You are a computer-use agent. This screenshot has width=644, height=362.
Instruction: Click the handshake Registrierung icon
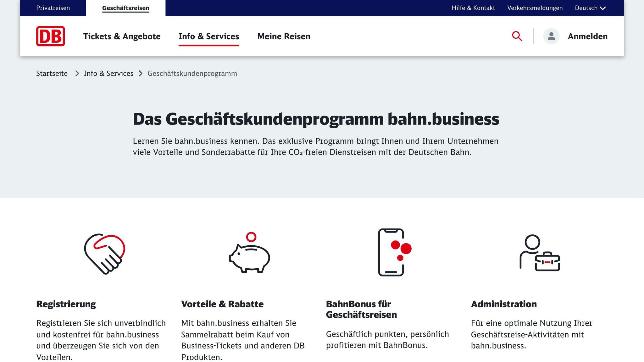coord(105,254)
